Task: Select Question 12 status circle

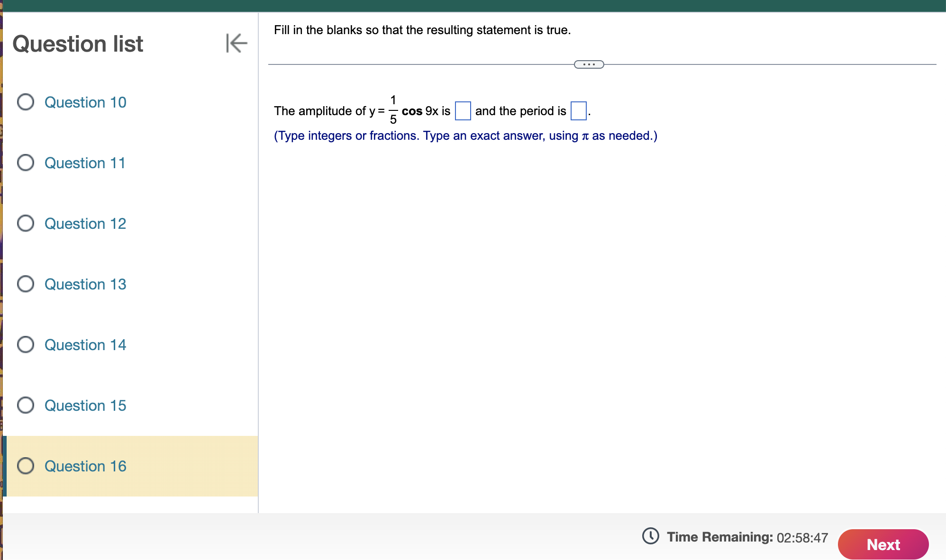Action: [26, 223]
